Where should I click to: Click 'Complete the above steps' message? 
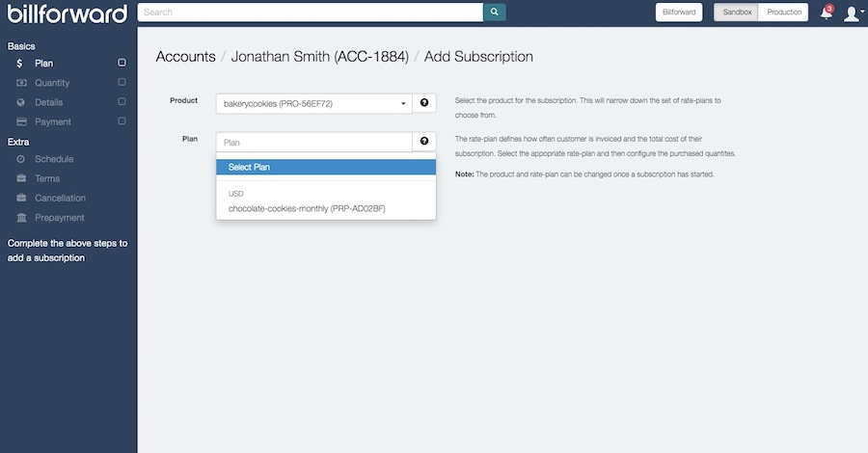pyautogui.click(x=67, y=251)
